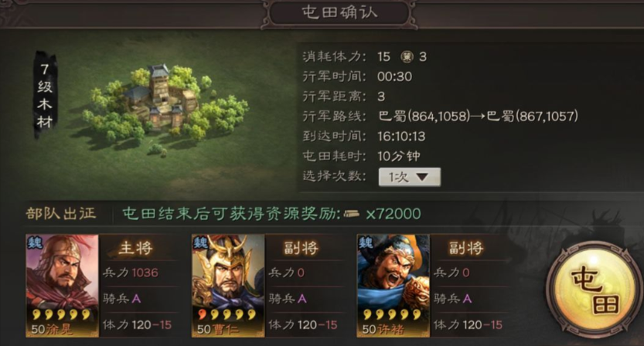Click the 7级木材 vertical label
This screenshot has height=346, width=644.
pos(45,95)
